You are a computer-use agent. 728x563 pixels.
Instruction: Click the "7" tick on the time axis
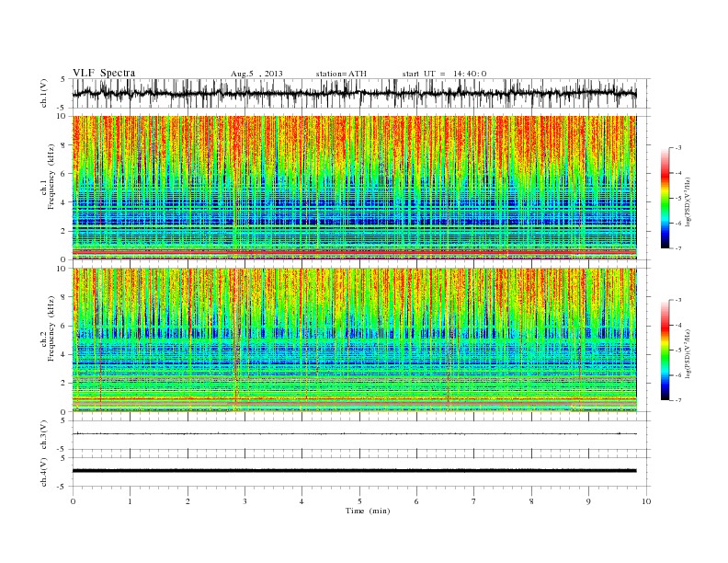(x=474, y=501)
